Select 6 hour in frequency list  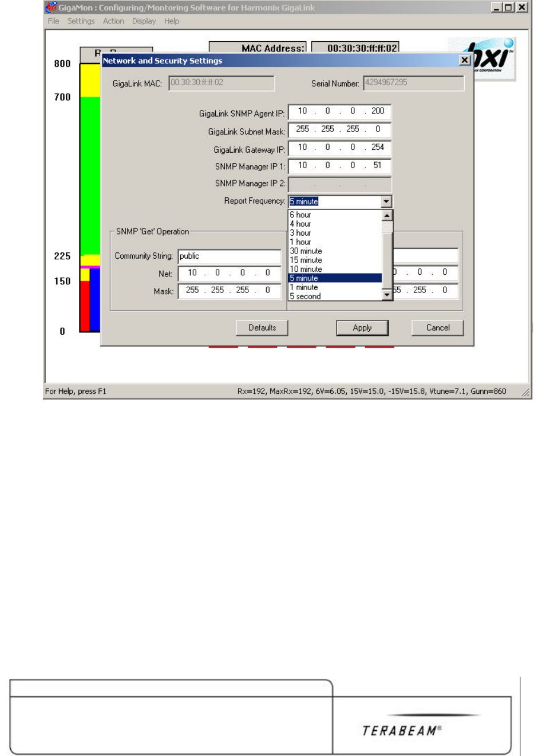(x=335, y=215)
